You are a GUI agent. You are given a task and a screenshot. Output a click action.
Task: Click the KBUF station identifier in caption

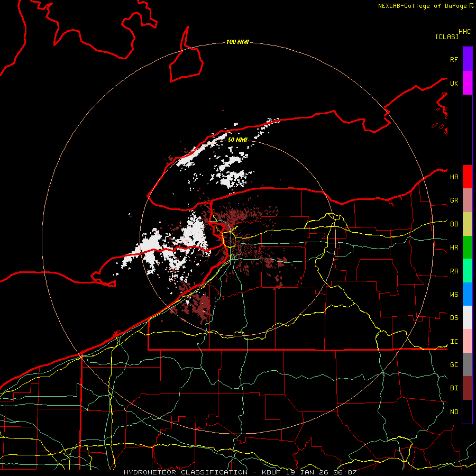[271, 472]
